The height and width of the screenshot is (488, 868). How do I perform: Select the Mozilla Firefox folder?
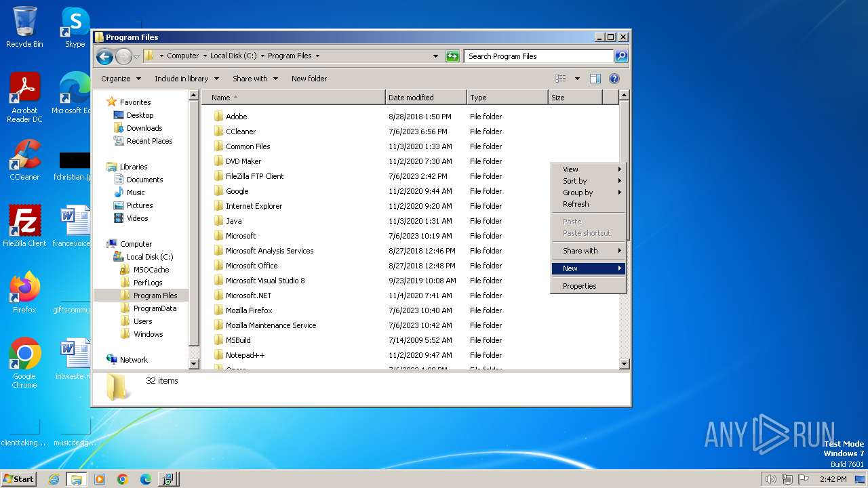pos(249,310)
